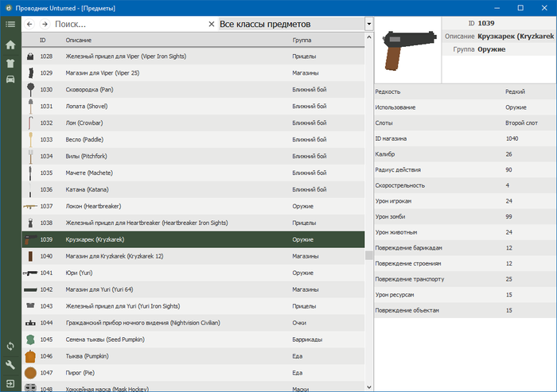Viewport: 557px width, 392px height.
Task: Click the exit icon at sidebar bottom
Action: (10, 383)
